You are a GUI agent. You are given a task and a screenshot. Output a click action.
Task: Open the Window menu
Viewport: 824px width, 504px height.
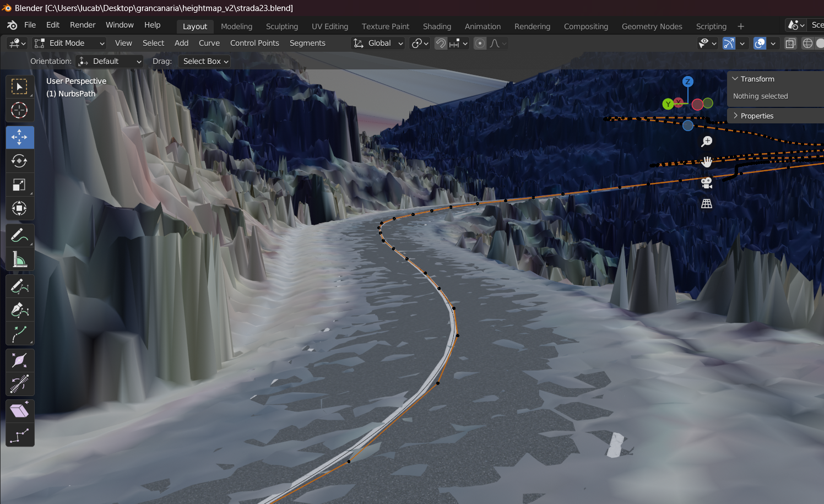[x=120, y=25]
